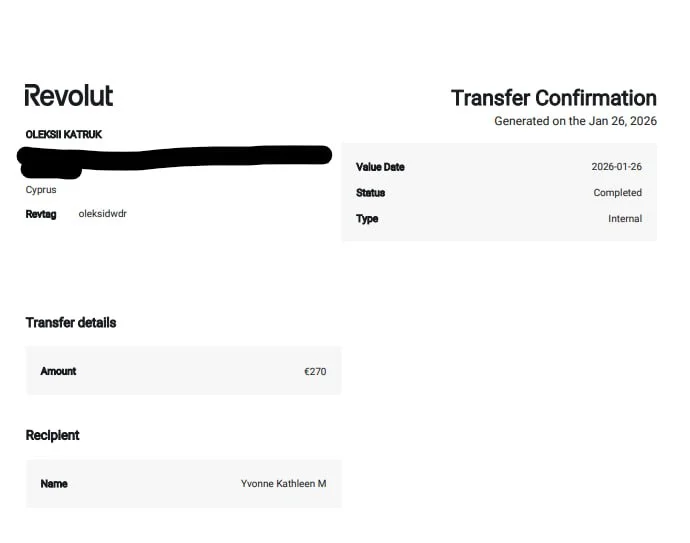The width and height of the screenshot is (690, 543).
Task: Click the Transfer details heading
Action: point(71,323)
